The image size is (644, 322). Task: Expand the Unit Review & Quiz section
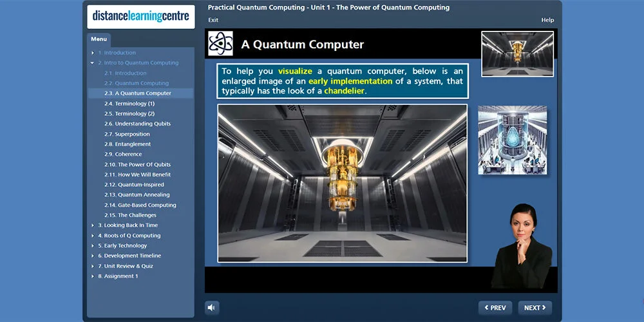coord(93,266)
